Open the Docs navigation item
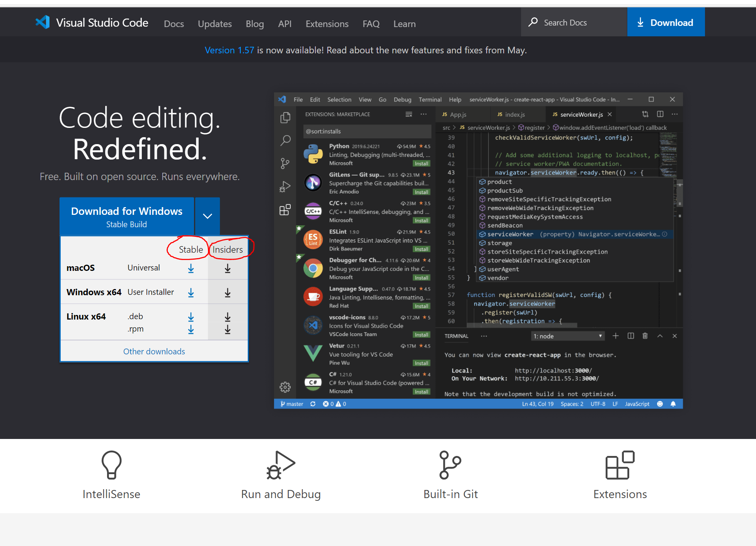Viewport: 756px width, 546px height. (174, 24)
